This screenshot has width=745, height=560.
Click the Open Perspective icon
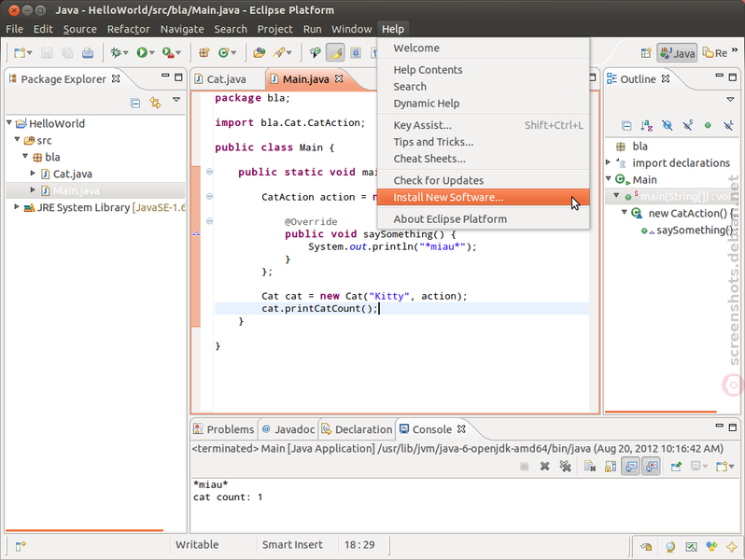pos(646,52)
